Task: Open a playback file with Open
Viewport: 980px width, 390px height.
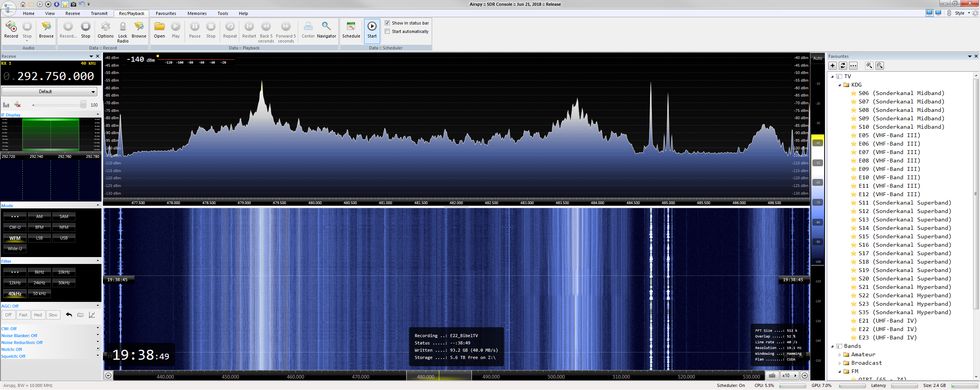Action: click(x=159, y=30)
